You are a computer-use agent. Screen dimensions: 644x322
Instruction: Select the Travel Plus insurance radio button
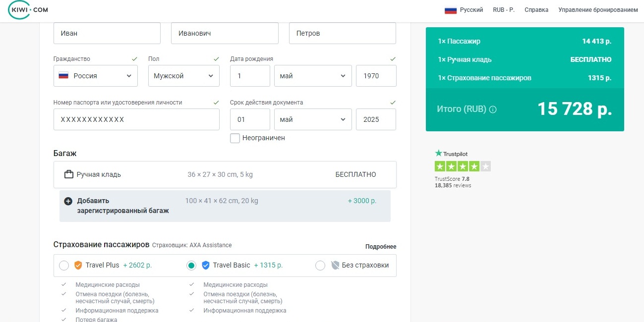coord(64,266)
